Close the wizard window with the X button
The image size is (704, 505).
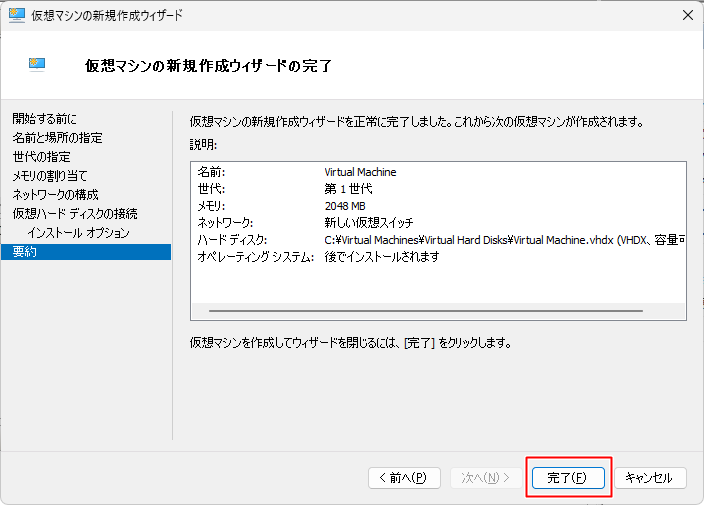tap(687, 16)
